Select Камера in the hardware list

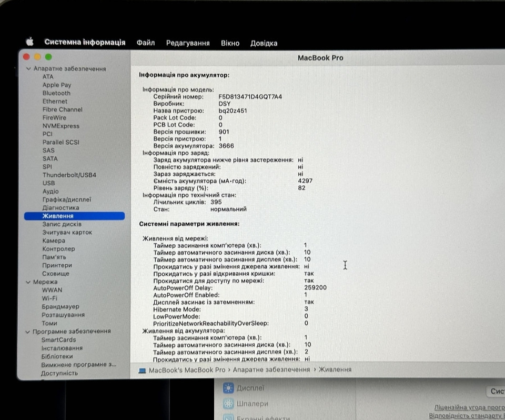pos(53,241)
